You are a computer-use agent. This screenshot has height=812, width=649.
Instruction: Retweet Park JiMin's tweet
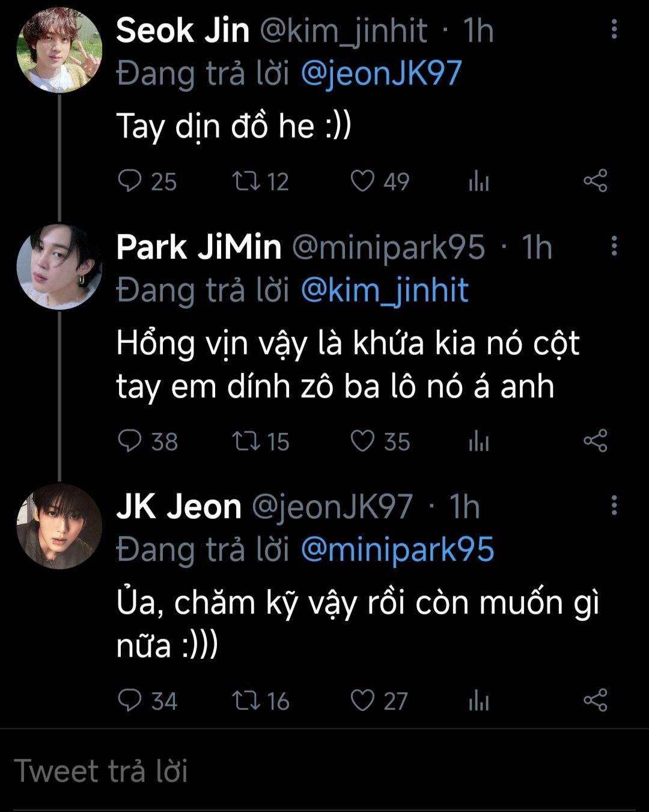click(x=246, y=441)
